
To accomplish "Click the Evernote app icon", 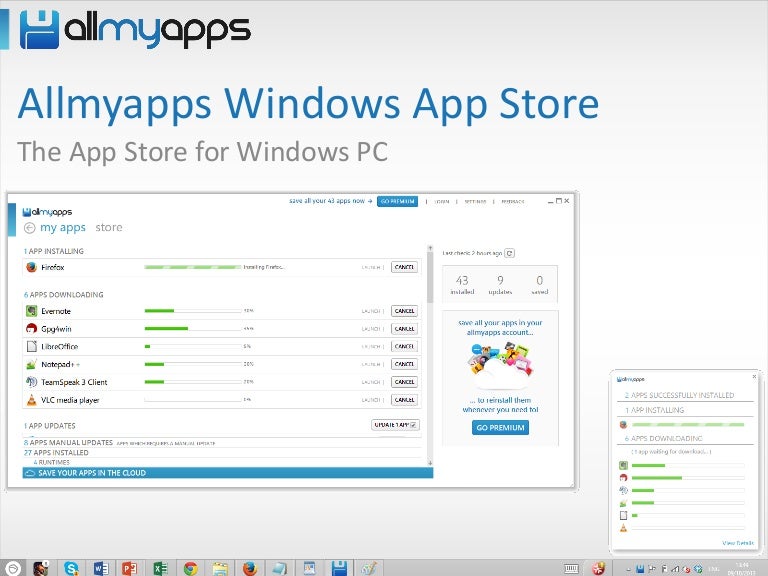I will pos(31,311).
